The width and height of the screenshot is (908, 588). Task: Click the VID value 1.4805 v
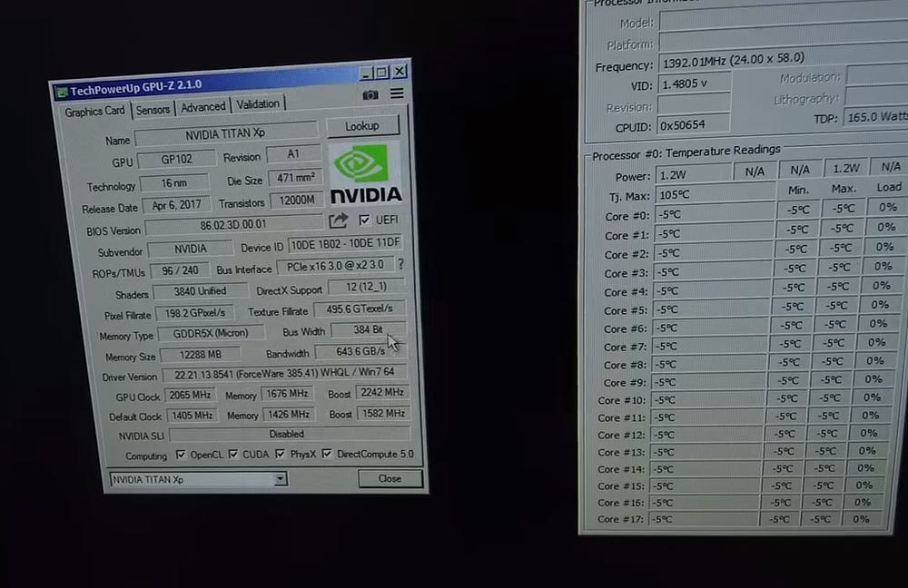point(694,84)
